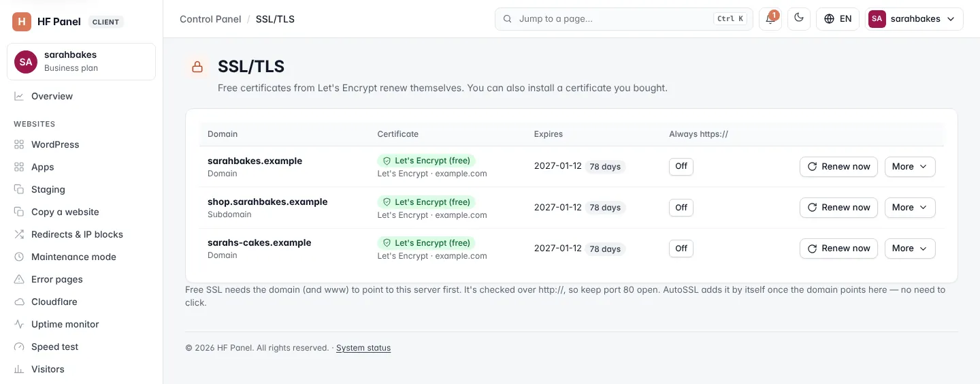
Task: Open More dropdown for sarahs-cakes.example
Action: (x=910, y=248)
